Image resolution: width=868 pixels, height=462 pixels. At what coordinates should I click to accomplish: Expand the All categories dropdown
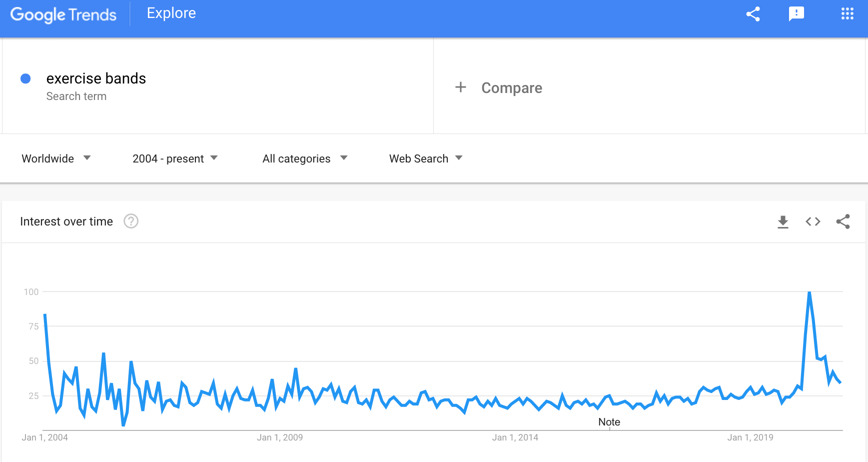coord(305,158)
